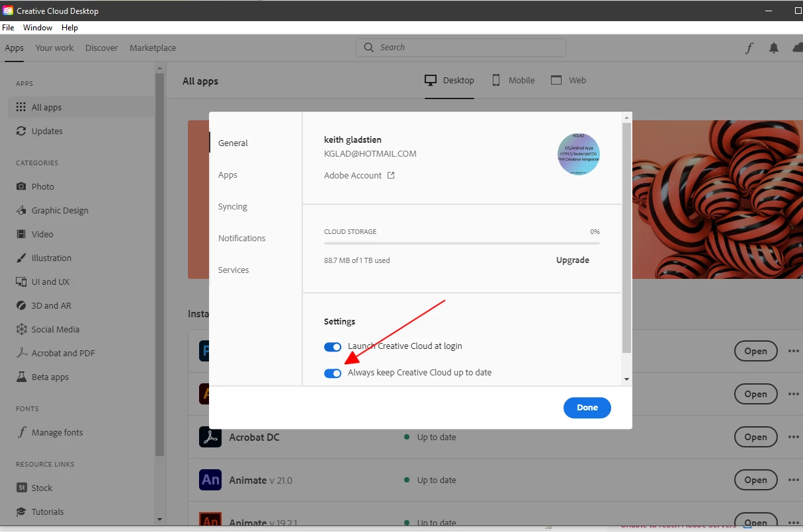Select Syncing in preferences sidebar
803x532 pixels.
[x=232, y=206]
